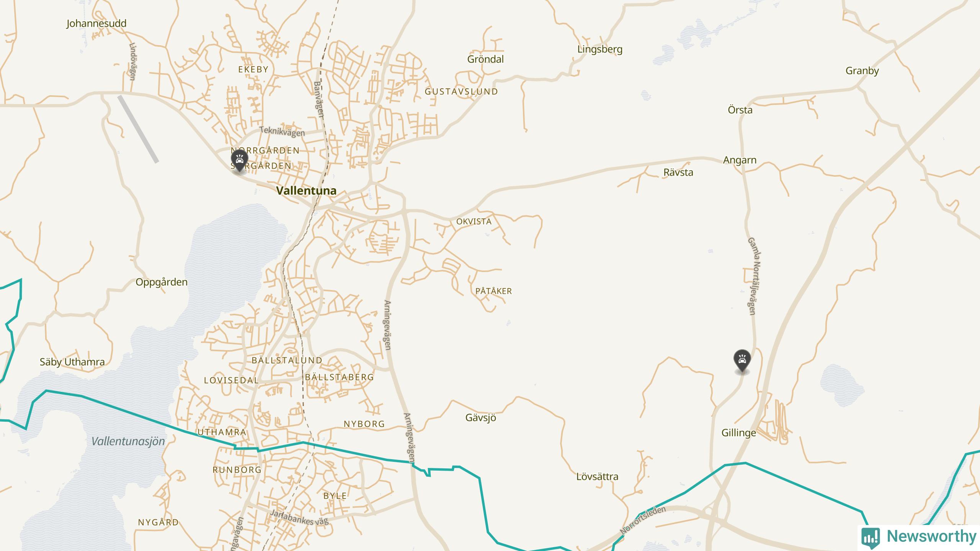Screen dimensions: 980x551
Task: Open the Newsworthy logo icon
Action: pyautogui.click(x=871, y=538)
